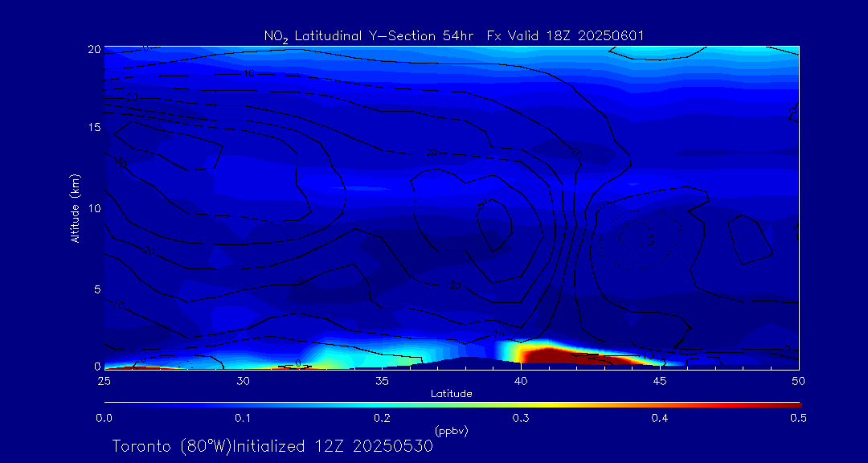Viewport: 868px width, 463px height.
Task: Click the altitude 20 tick label
Action: click(93, 49)
